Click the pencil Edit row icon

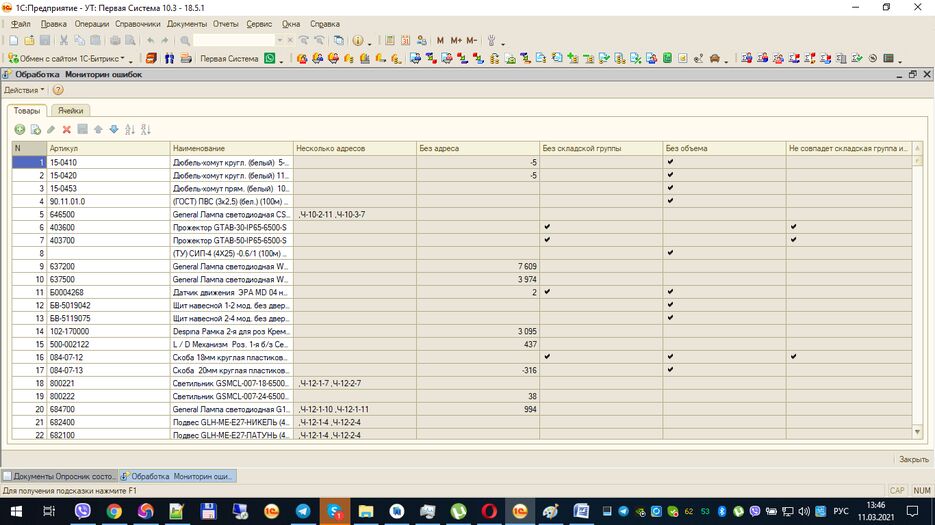coord(51,129)
